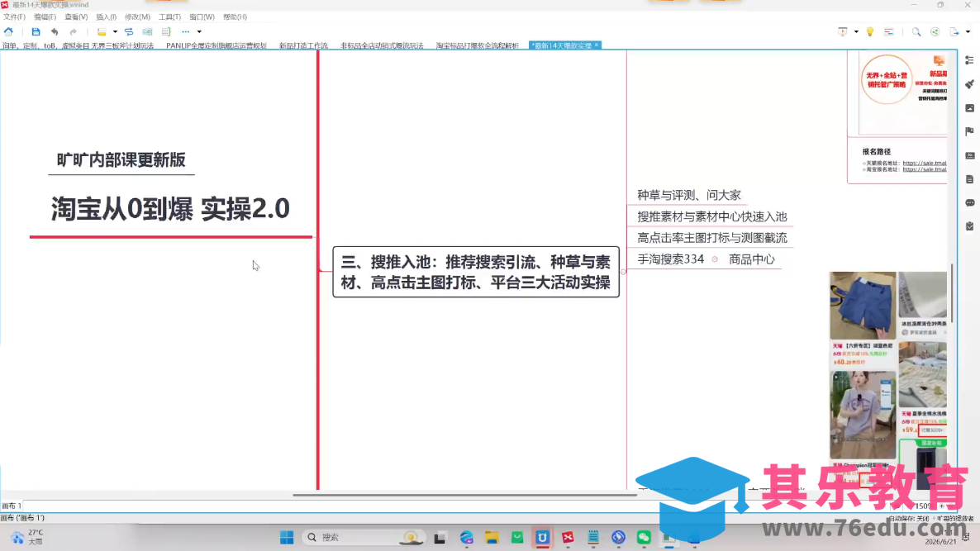Redo the last undone action
The height and width of the screenshot is (551, 980).
[x=73, y=31]
